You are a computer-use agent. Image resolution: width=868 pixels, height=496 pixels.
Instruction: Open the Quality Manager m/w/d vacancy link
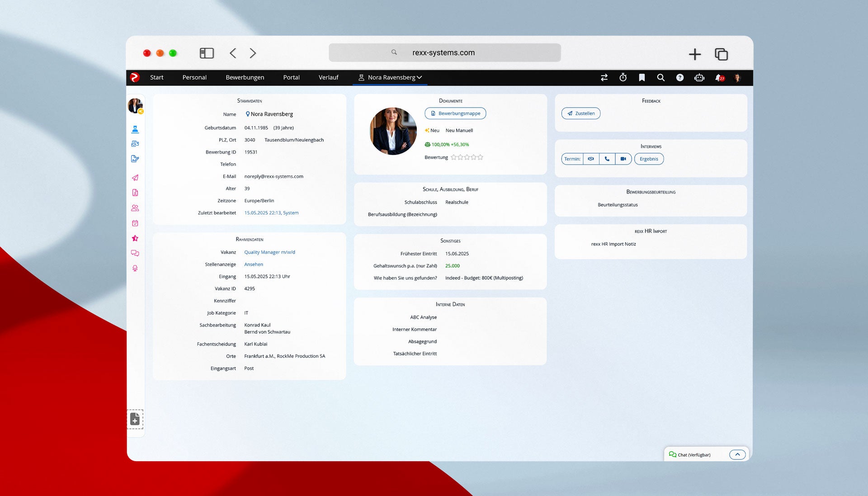[269, 252]
